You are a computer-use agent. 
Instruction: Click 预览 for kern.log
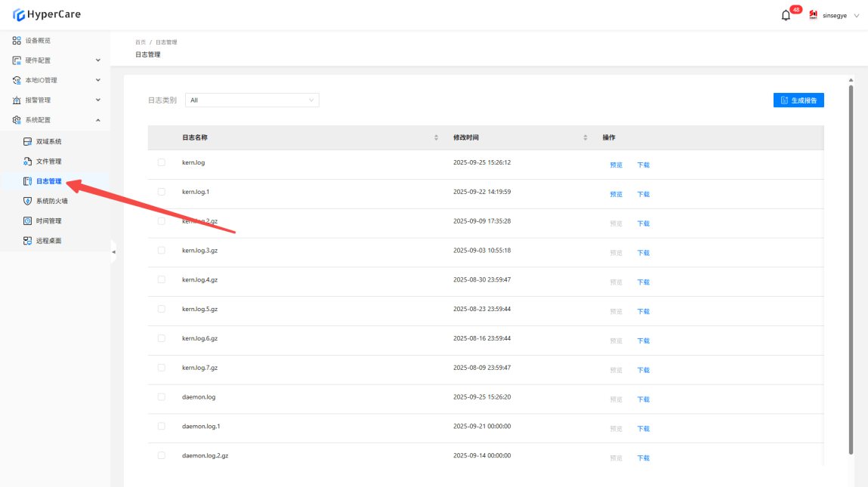(x=616, y=165)
